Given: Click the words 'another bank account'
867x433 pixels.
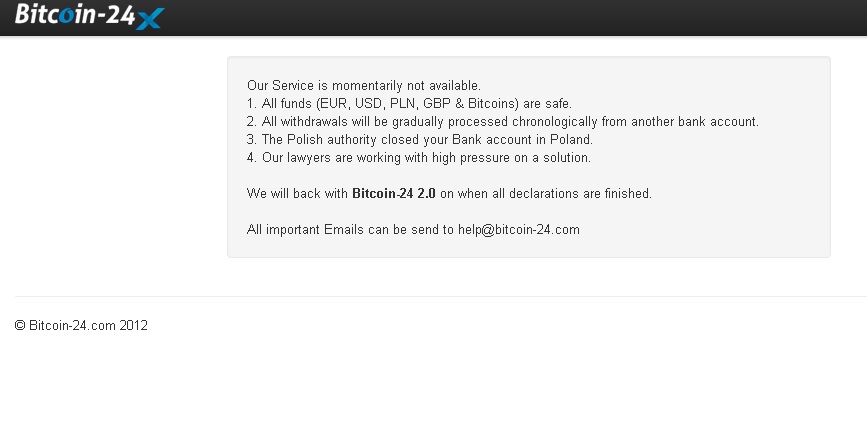Looking at the screenshot, I should [695, 122].
